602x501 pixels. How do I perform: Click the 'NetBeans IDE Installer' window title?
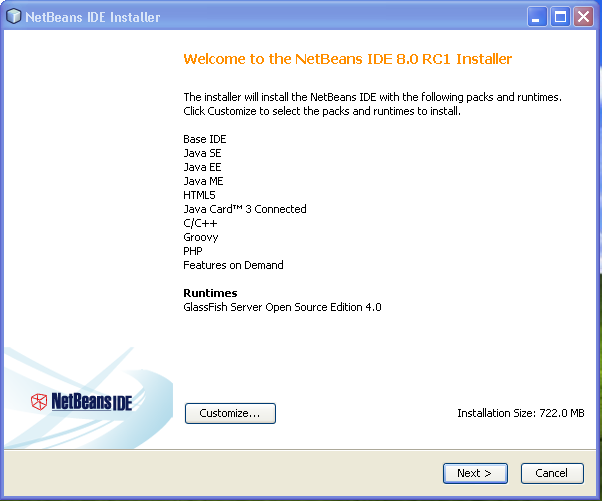(93, 17)
